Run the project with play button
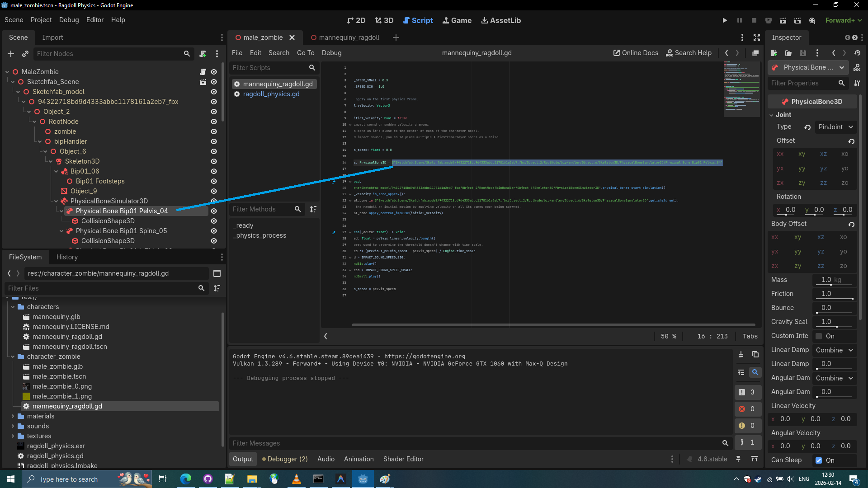Image resolution: width=868 pixels, height=488 pixels. click(725, 20)
